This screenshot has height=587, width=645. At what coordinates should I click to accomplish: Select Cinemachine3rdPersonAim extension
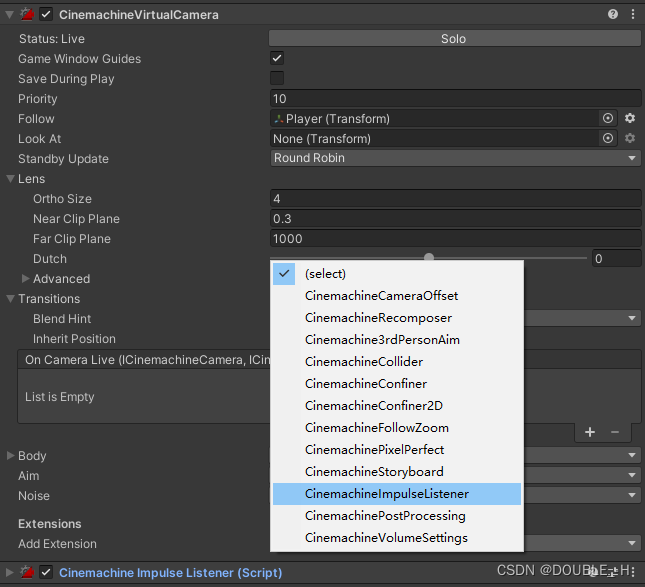pos(397,340)
